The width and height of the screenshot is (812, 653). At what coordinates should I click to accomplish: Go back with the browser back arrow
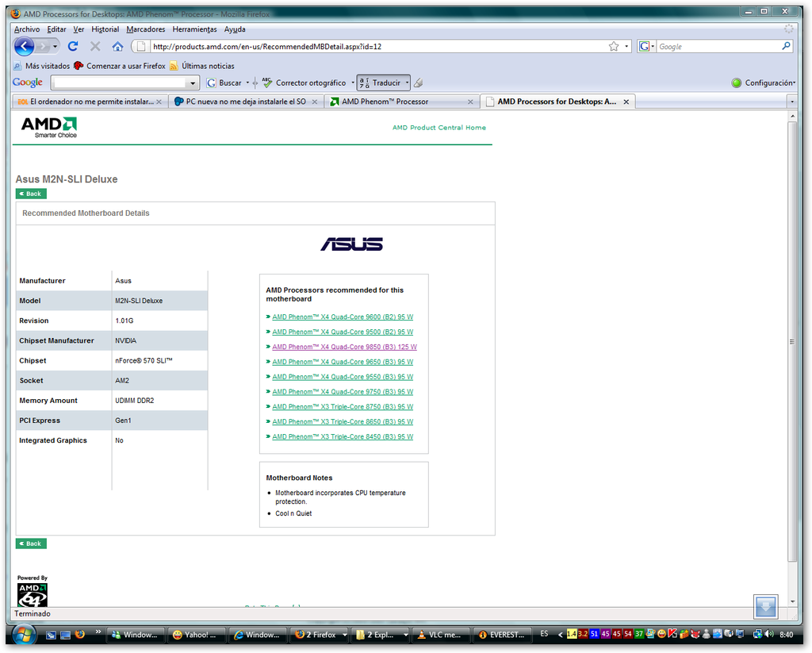tap(24, 47)
